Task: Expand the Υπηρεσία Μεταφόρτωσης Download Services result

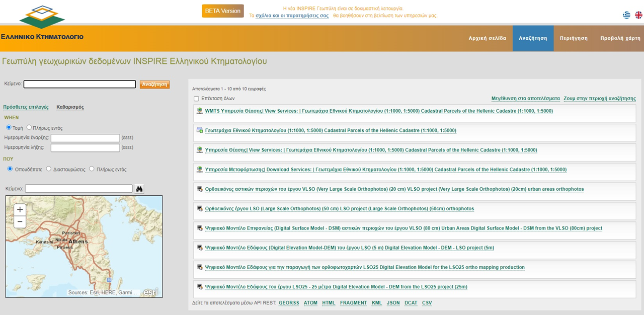Action: point(385,170)
